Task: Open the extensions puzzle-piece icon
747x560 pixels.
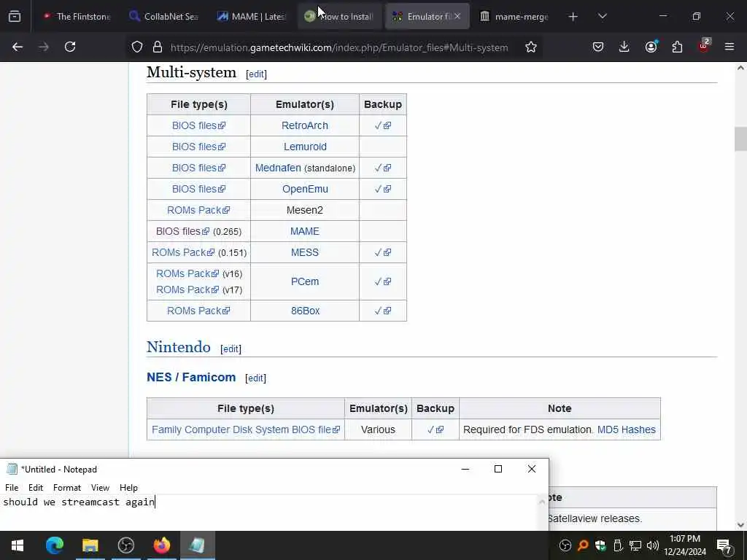Action: coord(677,47)
